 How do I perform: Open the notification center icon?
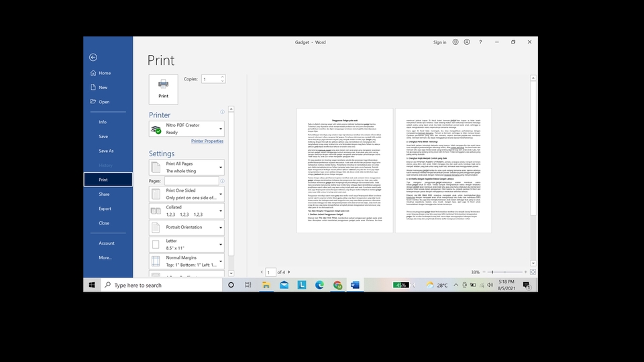tap(527, 286)
